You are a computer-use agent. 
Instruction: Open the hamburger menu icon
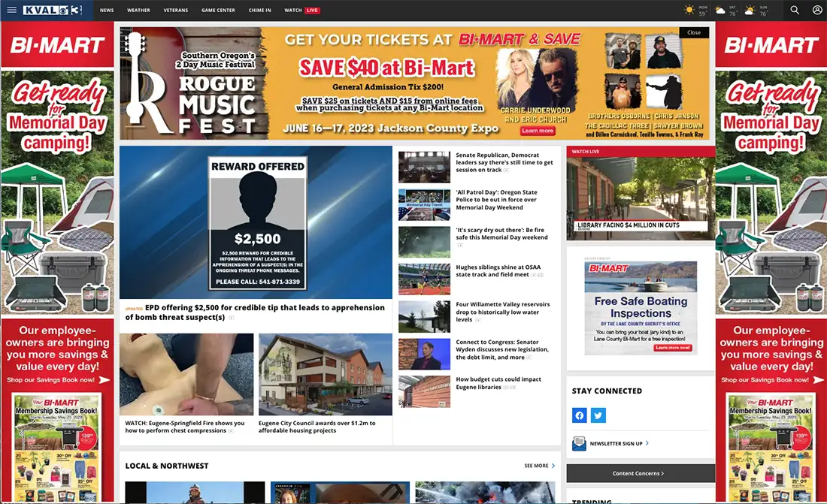[x=11, y=10]
